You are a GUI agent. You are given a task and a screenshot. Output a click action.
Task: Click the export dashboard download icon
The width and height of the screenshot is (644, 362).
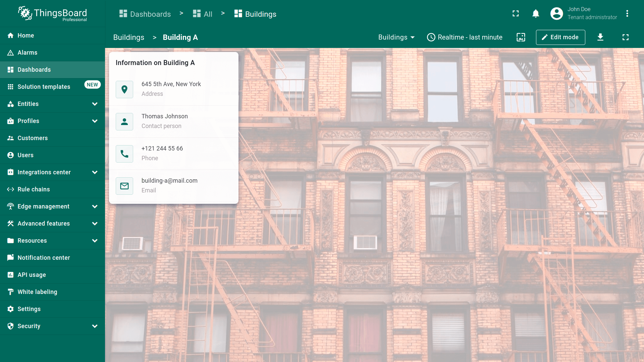(600, 37)
